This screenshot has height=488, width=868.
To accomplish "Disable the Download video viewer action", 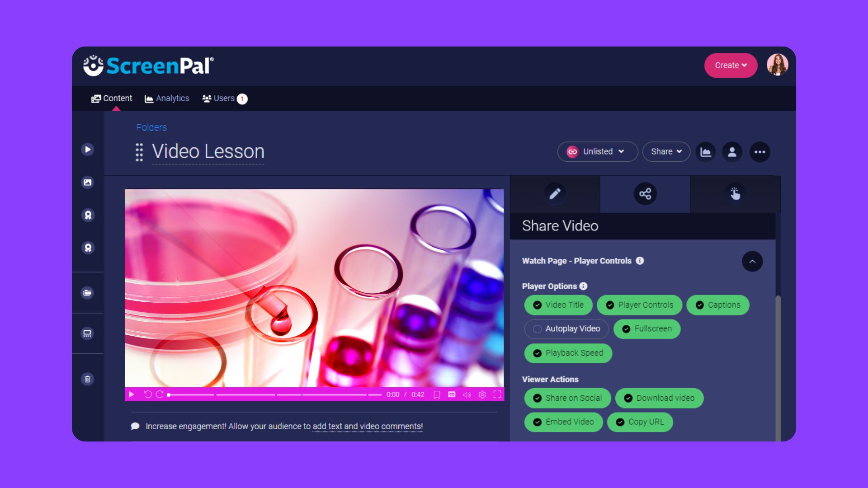I will (x=659, y=398).
